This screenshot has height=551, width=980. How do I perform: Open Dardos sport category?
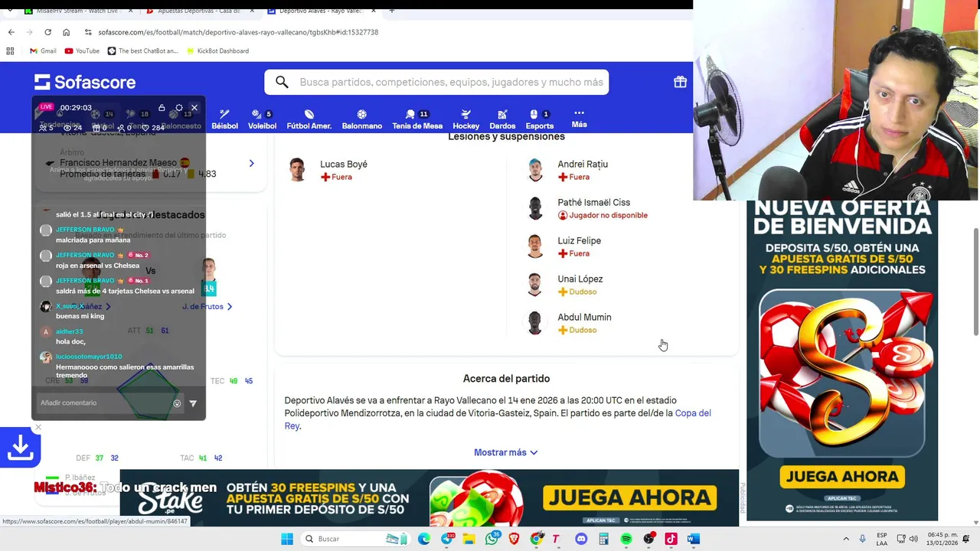click(502, 119)
